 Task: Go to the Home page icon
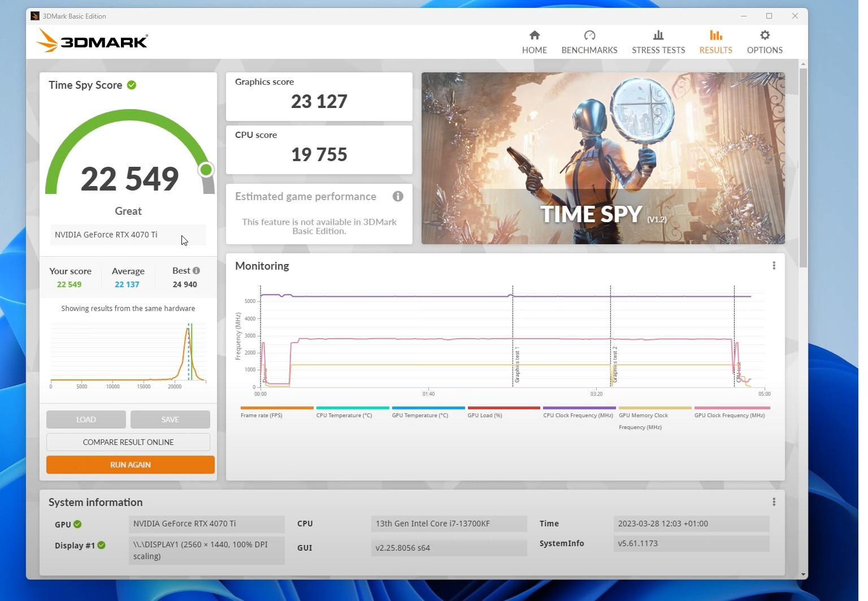pos(535,35)
